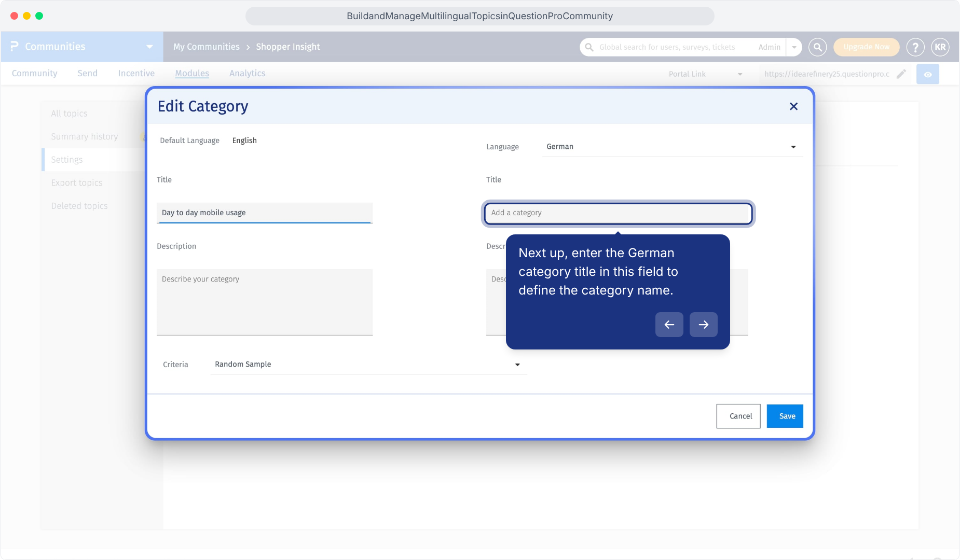Close the Edit Category dialog
960x560 pixels.
[793, 106]
